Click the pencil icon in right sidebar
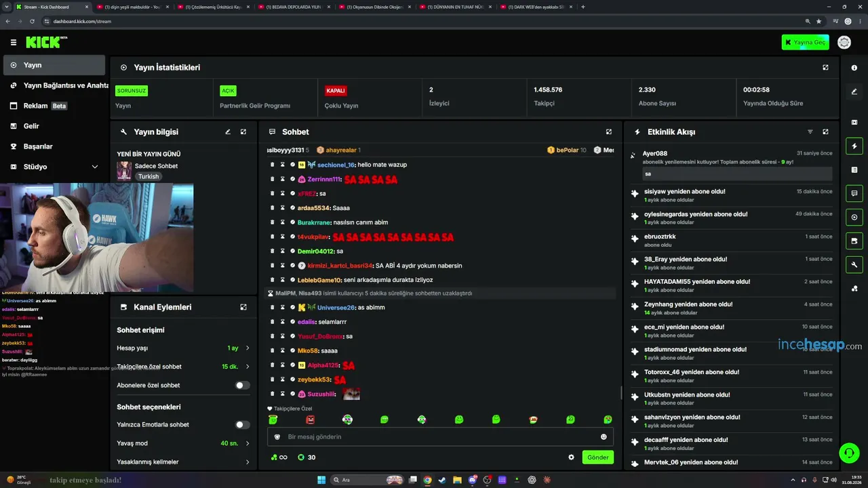The height and width of the screenshot is (488, 868). click(x=854, y=91)
